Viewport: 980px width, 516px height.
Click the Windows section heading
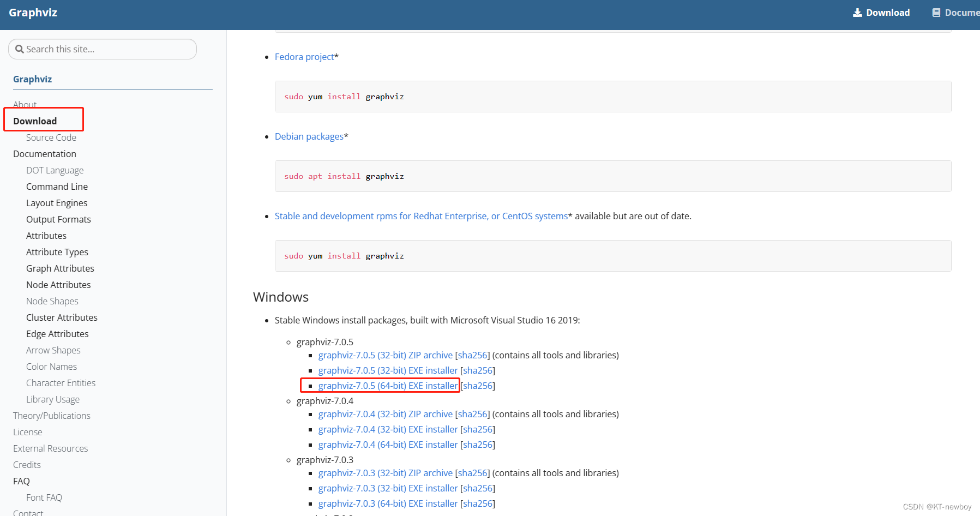tap(281, 297)
